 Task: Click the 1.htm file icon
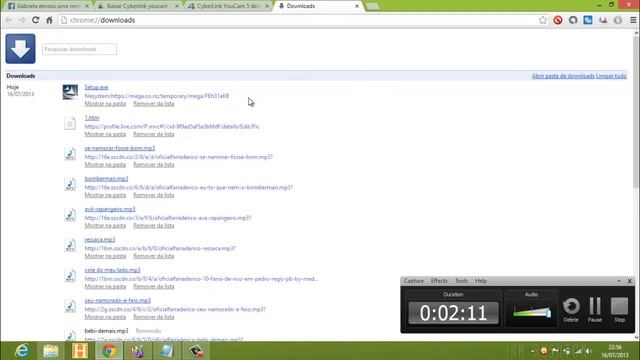[x=70, y=123]
